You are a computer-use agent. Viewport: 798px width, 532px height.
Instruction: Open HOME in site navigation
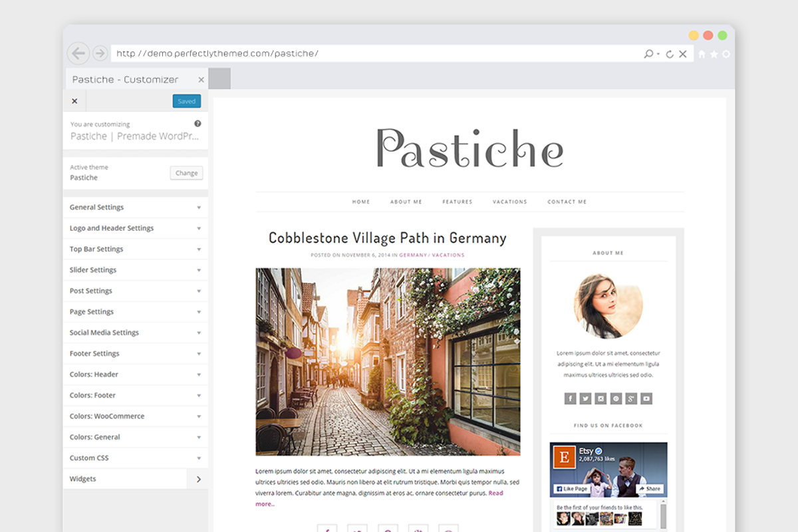click(x=361, y=201)
